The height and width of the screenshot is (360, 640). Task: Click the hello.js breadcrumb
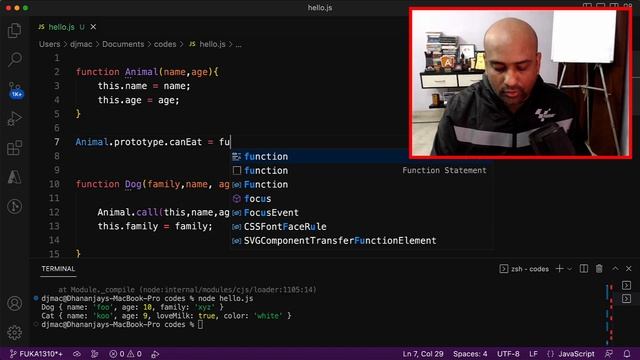click(207, 44)
